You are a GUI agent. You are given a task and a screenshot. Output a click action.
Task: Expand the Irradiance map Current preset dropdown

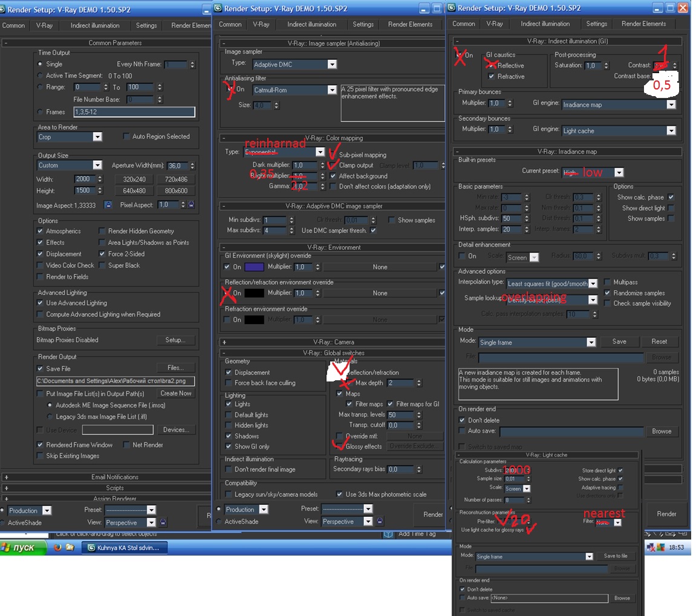[592, 172]
